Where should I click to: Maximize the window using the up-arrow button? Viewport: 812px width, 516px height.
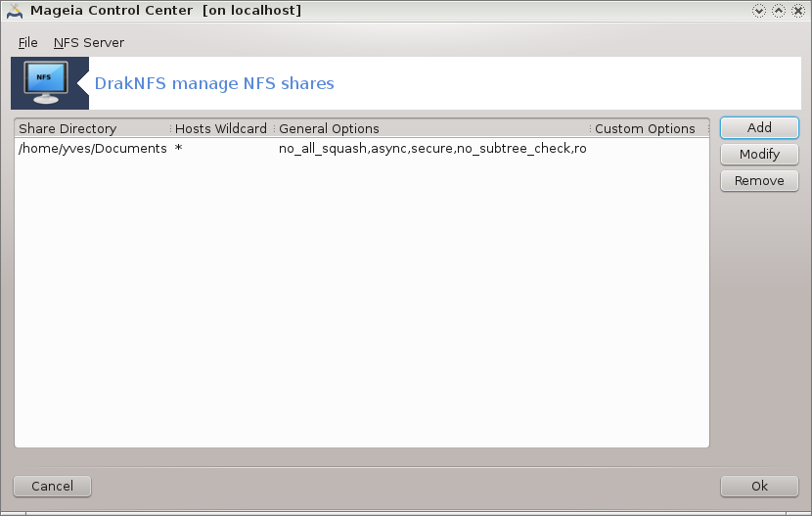pos(779,11)
